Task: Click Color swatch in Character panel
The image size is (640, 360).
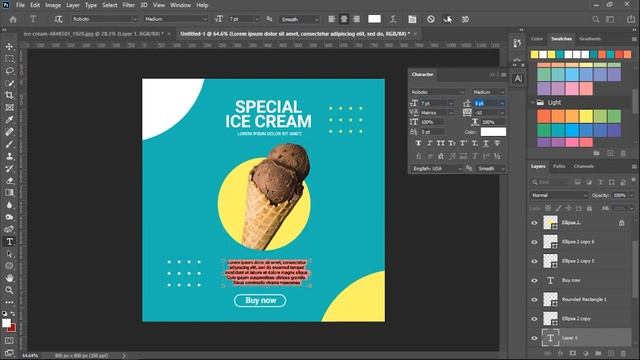Action: click(x=493, y=132)
